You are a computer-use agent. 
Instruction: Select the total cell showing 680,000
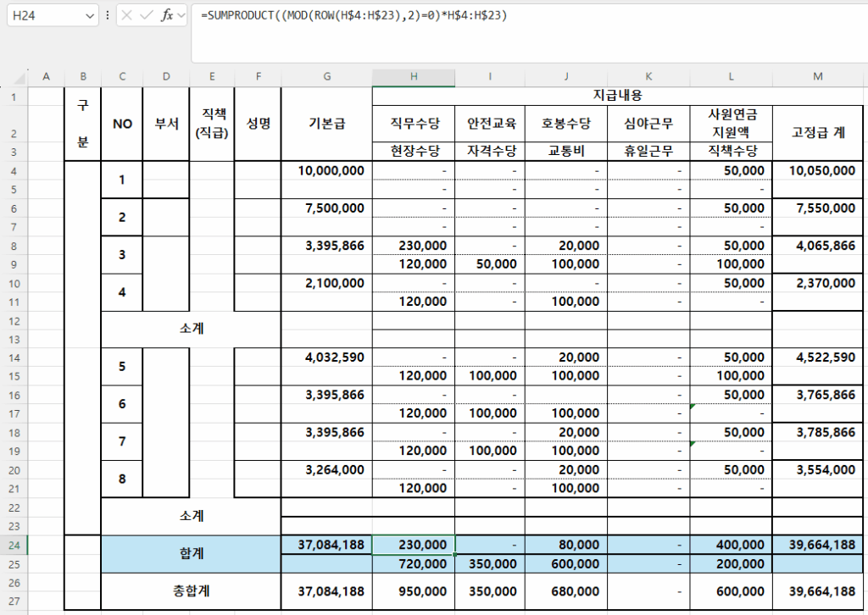(565, 591)
